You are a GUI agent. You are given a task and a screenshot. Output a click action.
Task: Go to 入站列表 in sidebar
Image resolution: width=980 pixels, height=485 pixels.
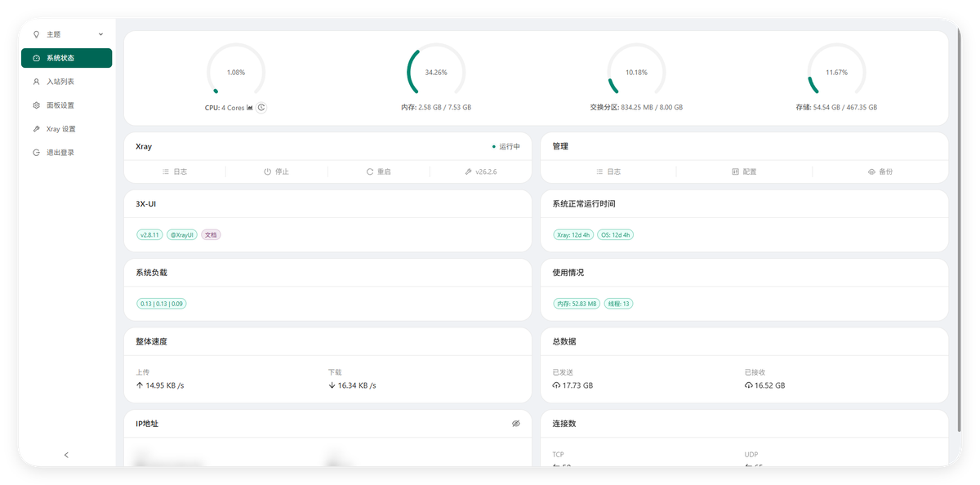pyautogui.click(x=67, y=82)
